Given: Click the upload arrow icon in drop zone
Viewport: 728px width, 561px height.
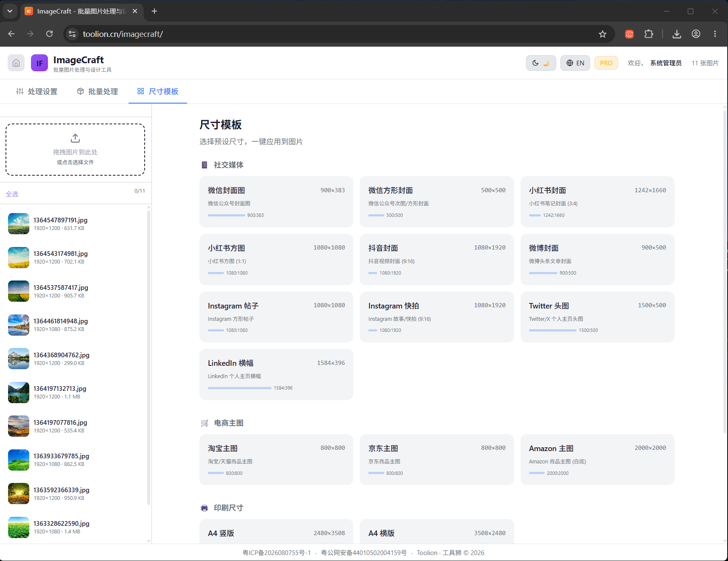Looking at the screenshot, I should click(x=75, y=138).
